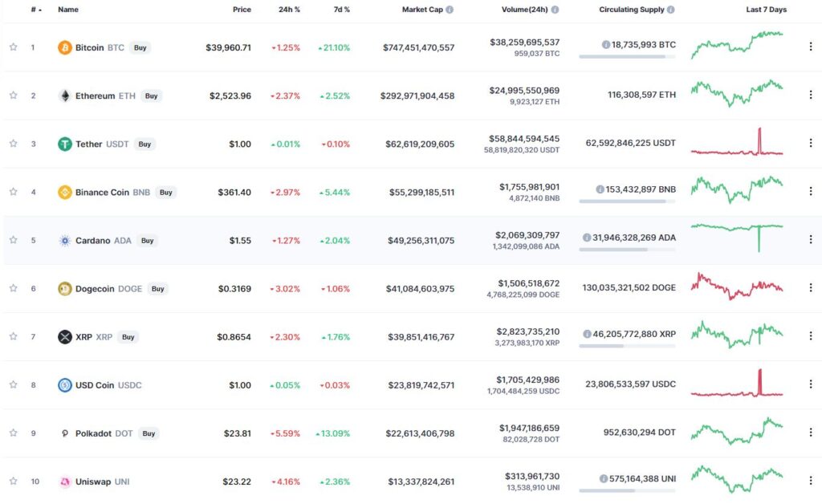The height and width of the screenshot is (504, 822).
Task: Open info icon beside Market Cap header
Action: point(450,10)
